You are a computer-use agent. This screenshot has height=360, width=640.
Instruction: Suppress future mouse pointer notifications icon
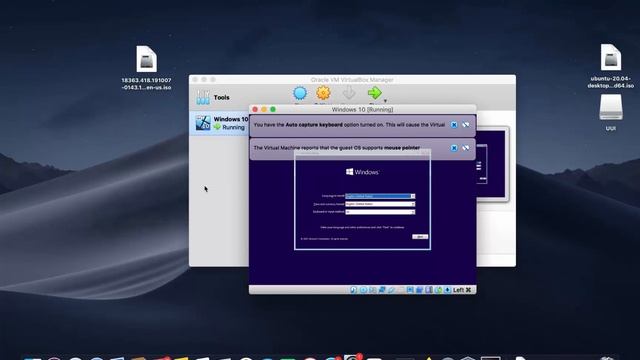click(x=466, y=148)
